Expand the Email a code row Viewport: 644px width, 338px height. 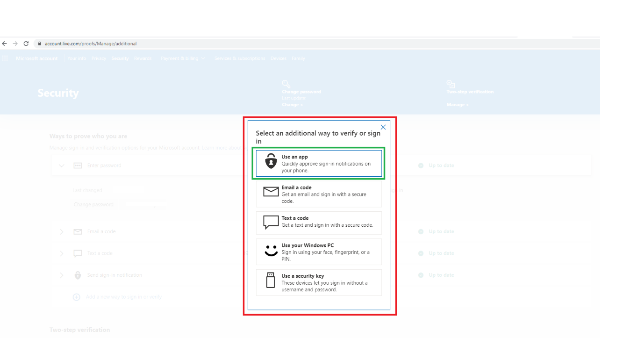point(62,231)
